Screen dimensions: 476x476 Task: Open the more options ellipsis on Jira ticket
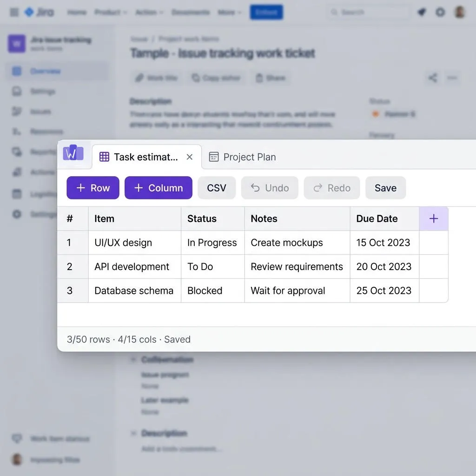pyautogui.click(x=452, y=78)
